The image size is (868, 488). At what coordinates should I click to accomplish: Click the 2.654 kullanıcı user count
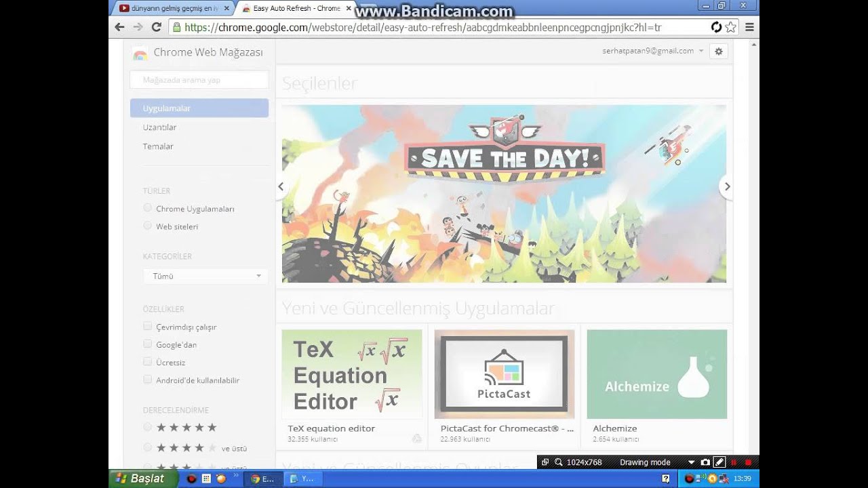(616, 439)
